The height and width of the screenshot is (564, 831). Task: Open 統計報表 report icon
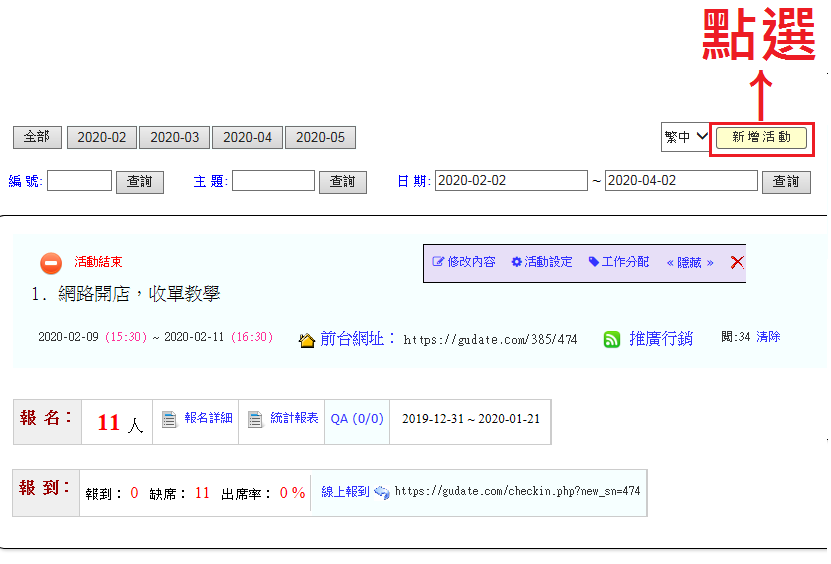point(256,419)
